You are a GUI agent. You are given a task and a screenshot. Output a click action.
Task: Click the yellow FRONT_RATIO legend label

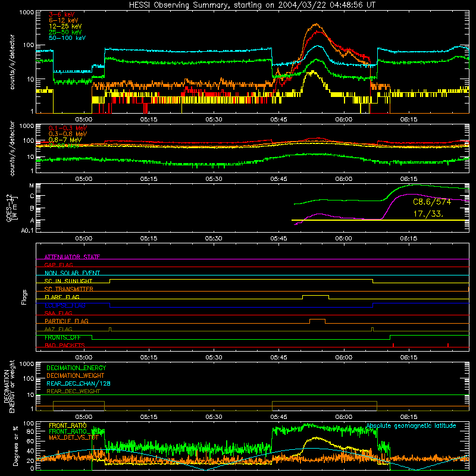68,426
